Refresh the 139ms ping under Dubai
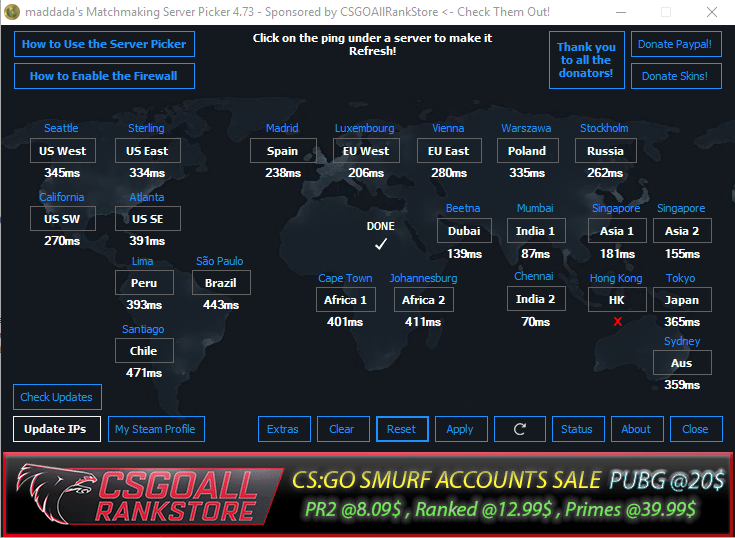 click(464, 254)
